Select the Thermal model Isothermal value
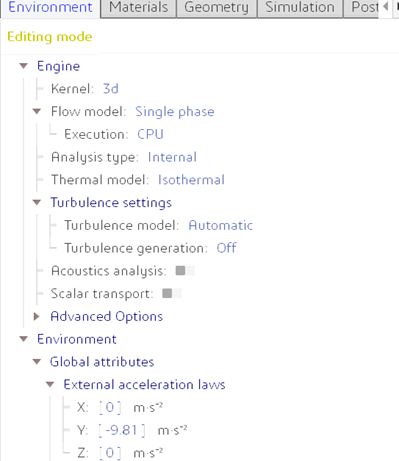This screenshot has height=461, width=399. coord(191,180)
